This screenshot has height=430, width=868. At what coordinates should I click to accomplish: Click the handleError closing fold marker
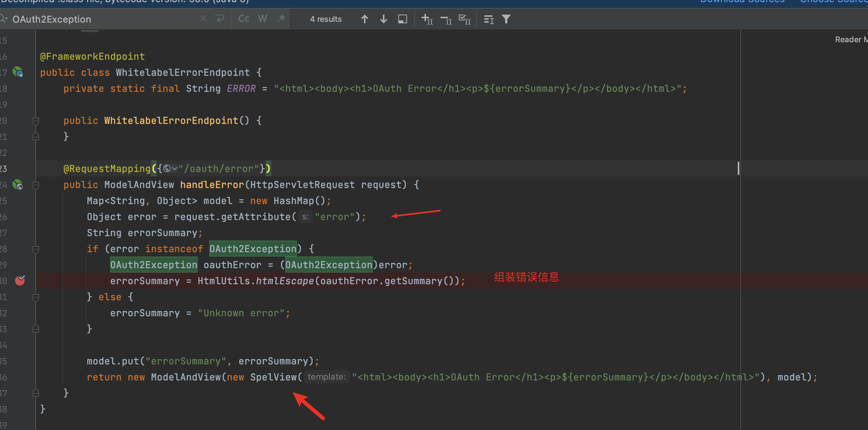coord(36,393)
